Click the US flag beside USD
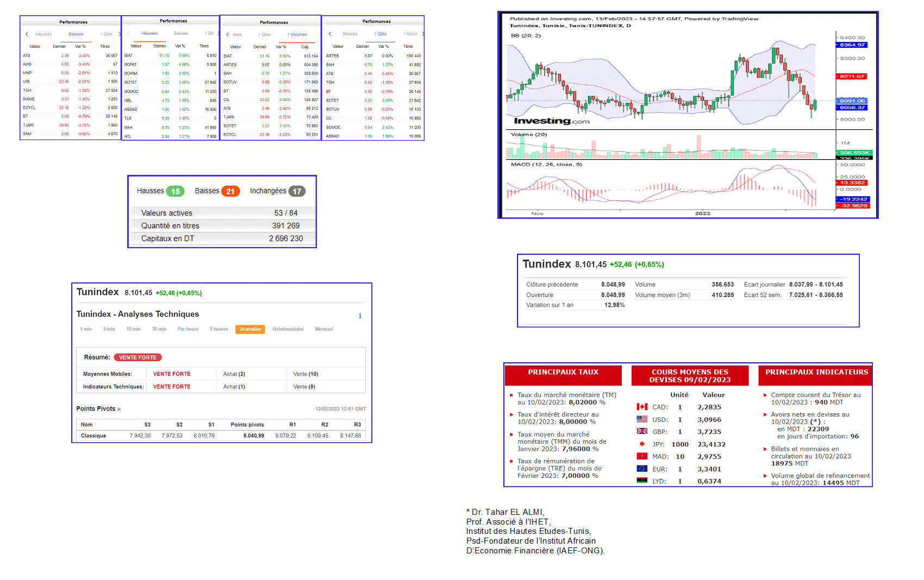This screenshot has height=580, width=924. pyautogui.click(x=642, y=419)
